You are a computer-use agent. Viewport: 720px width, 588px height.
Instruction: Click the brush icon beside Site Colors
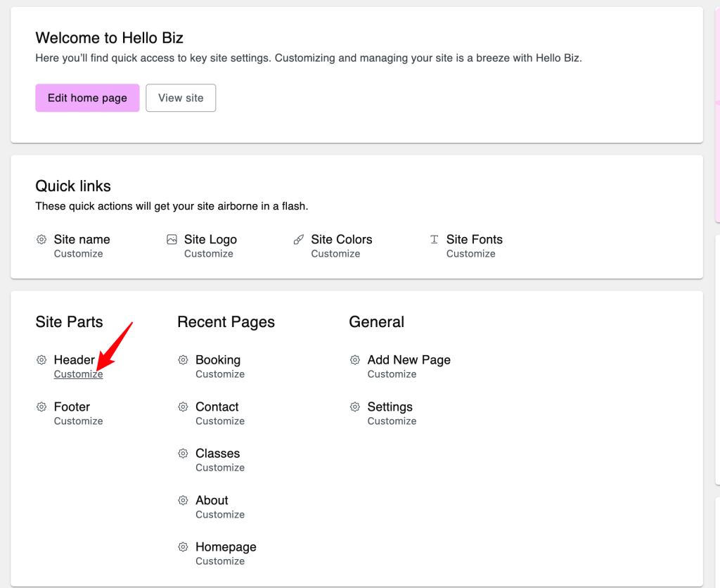pyautogui.click(x=298, y=239)
